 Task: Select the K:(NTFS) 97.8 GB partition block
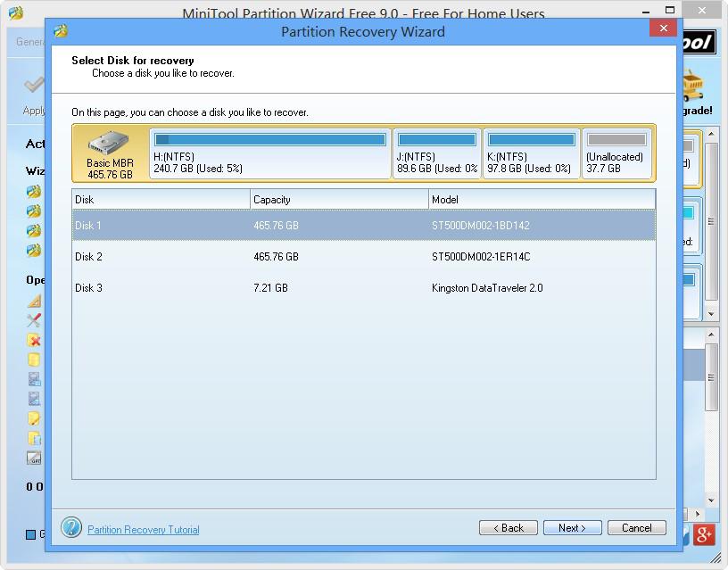[x=532, y=153]
